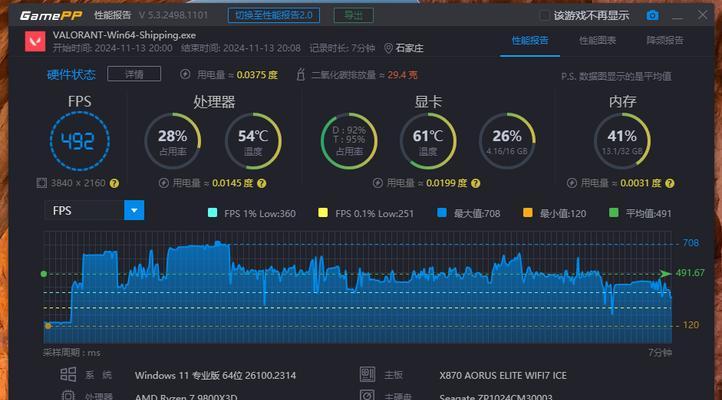Click the processor chip icon
This screenshot has width=722, height=400.
click(x=68, y=395)
